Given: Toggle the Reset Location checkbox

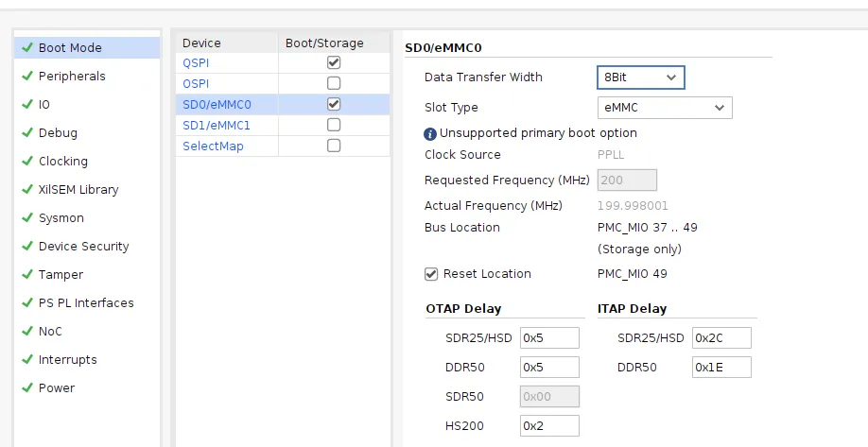Looking at the screenshot, I should 431,274.
